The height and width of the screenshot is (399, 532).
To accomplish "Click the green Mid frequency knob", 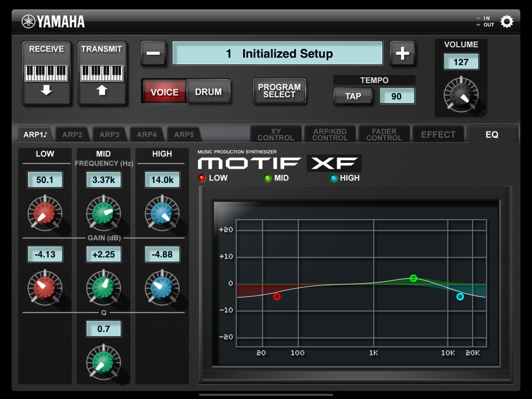I will tap(104, 213).
